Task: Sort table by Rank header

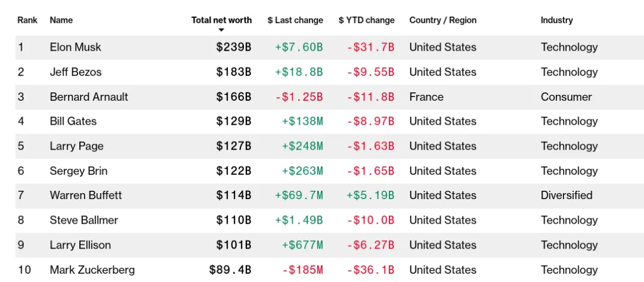Action: (x=27, y=20)
